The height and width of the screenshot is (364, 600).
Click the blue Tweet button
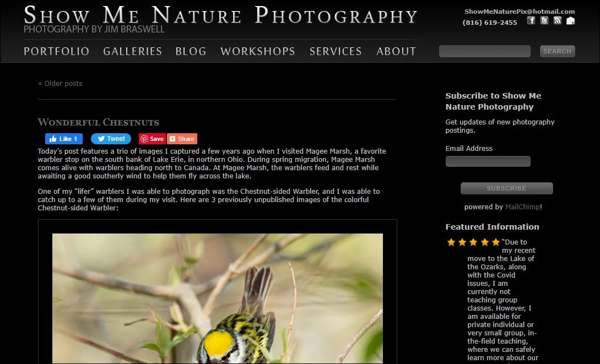pyautogui.click(x=110, y=138)
